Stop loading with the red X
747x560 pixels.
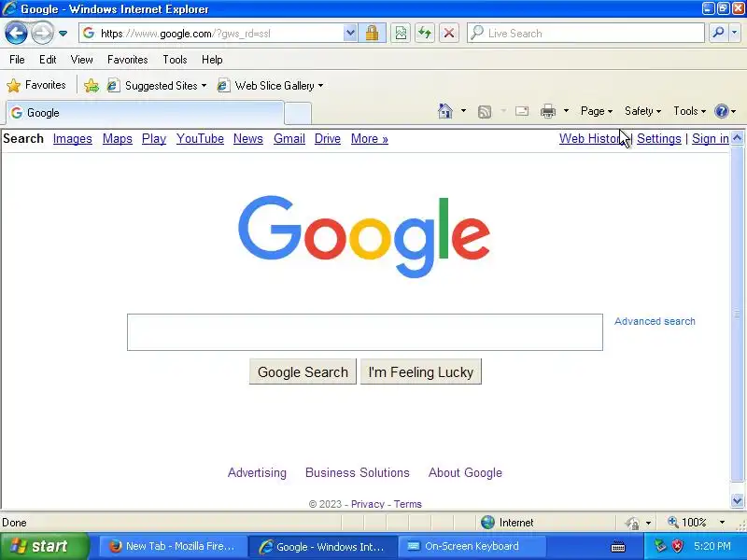click(x=449, y=34)
